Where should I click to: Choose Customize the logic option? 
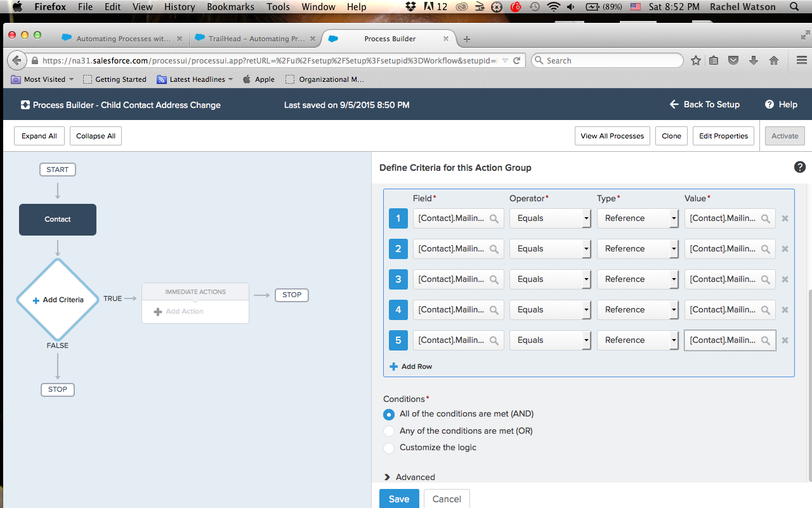[x=390, y=448]
